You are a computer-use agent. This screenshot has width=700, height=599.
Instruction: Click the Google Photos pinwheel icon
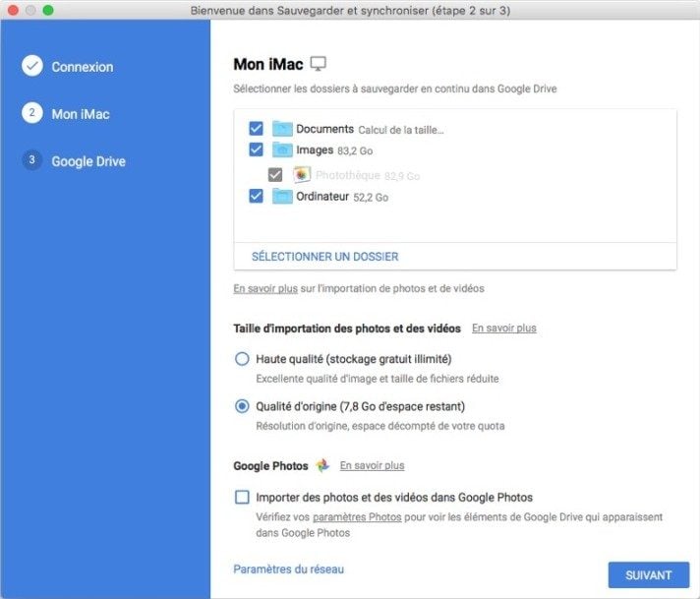322,465
